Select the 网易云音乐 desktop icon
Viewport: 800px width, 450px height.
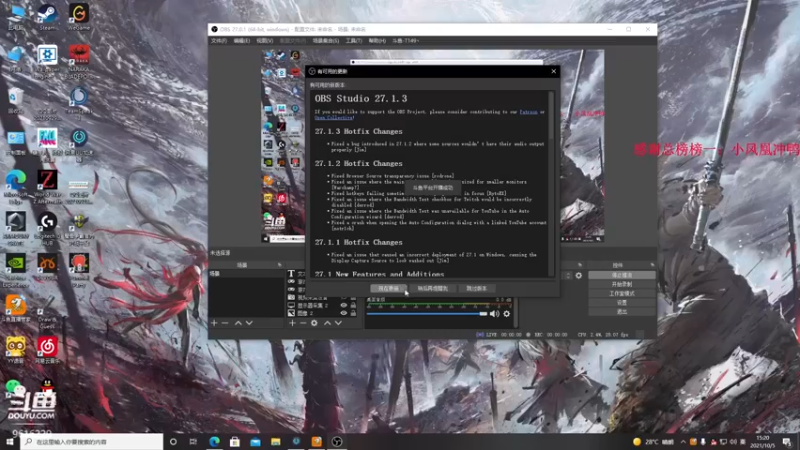point(47,350)
